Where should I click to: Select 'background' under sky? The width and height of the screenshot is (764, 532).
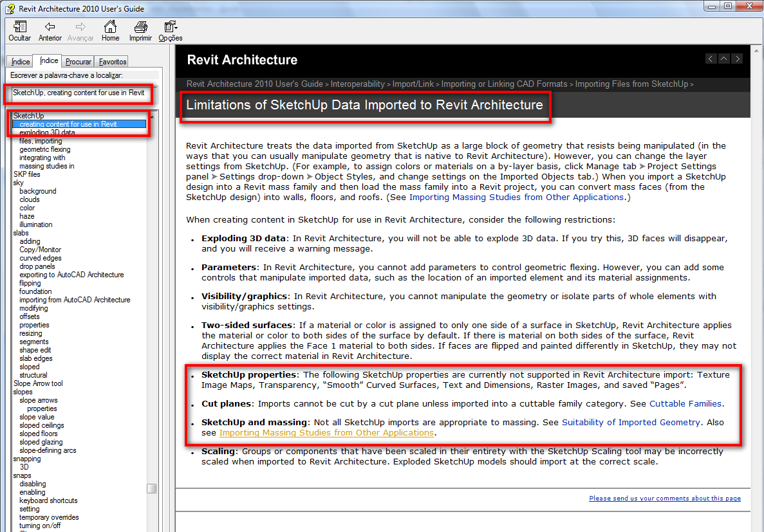pyautogui.click(x=38, y=191)
